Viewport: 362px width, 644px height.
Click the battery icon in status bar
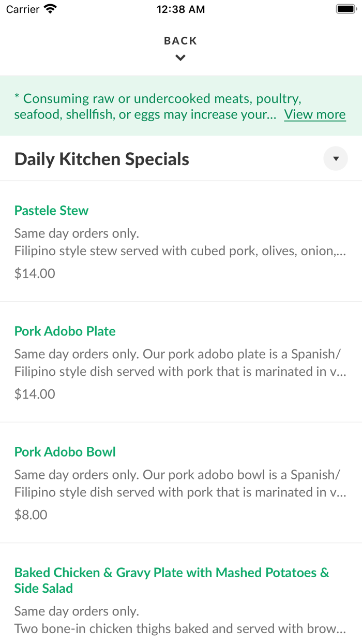(345, 9)
